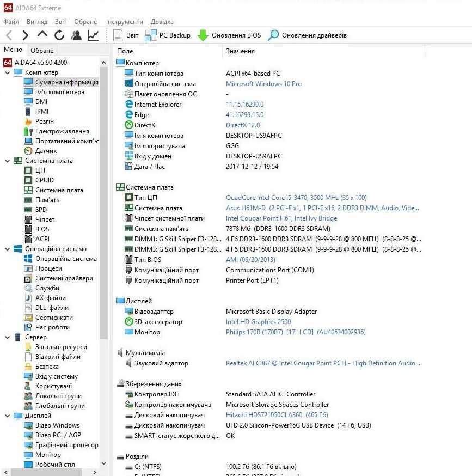
Task: Click Оновлення драйверів toolbar button
Action: 307,35
